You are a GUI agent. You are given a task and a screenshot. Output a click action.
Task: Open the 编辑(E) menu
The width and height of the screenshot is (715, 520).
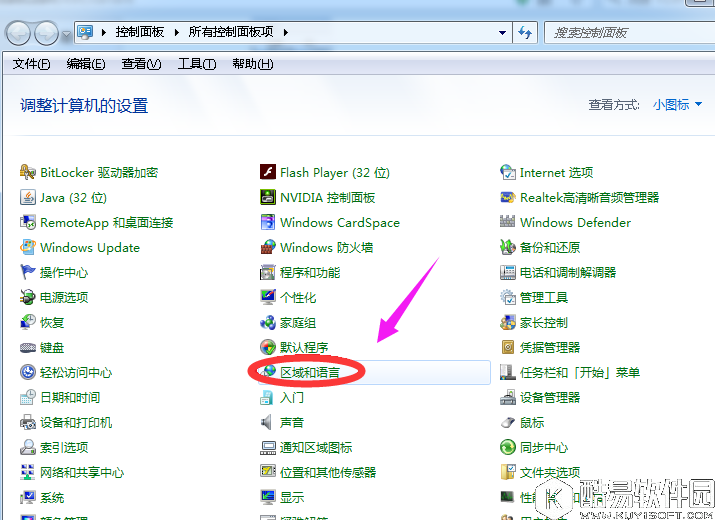click(86, 64)
